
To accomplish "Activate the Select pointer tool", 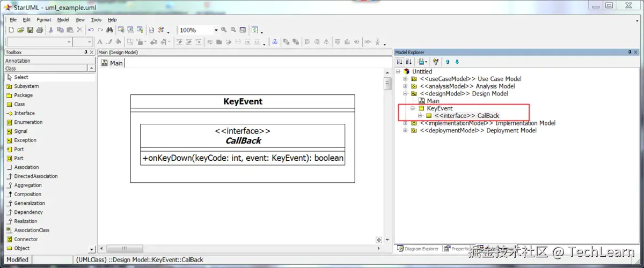I will [x=50, y=77].
